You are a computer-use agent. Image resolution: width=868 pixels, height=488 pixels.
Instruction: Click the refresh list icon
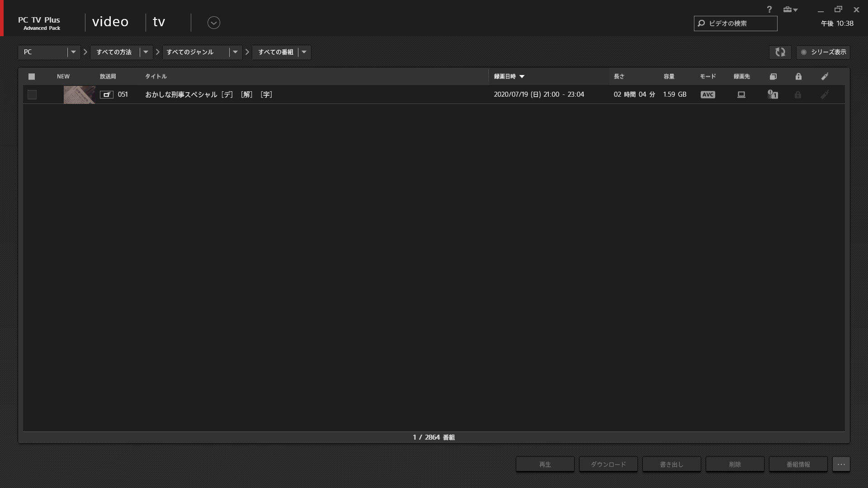click(x=780, y=52)
